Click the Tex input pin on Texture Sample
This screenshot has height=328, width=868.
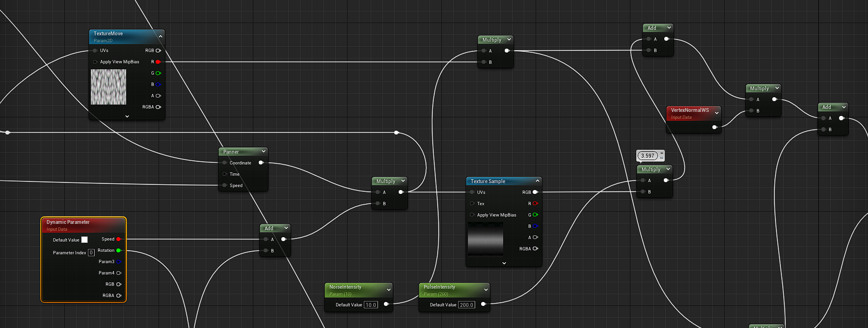[x=472, y=203]
